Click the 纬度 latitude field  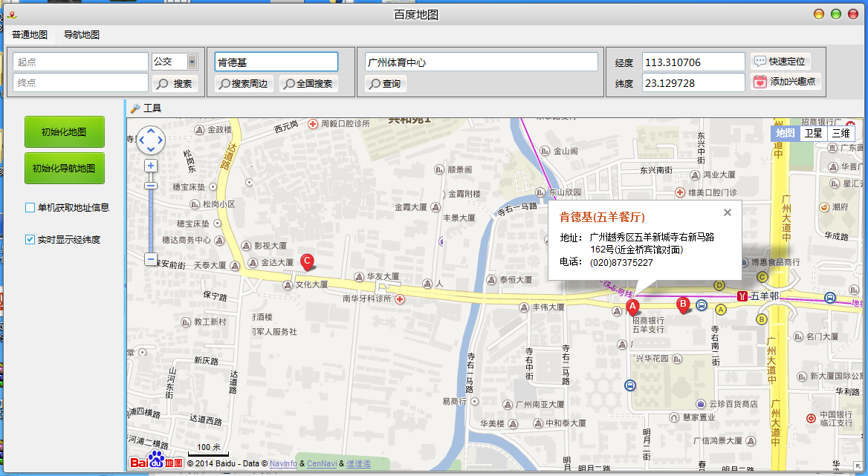[693, 83]
